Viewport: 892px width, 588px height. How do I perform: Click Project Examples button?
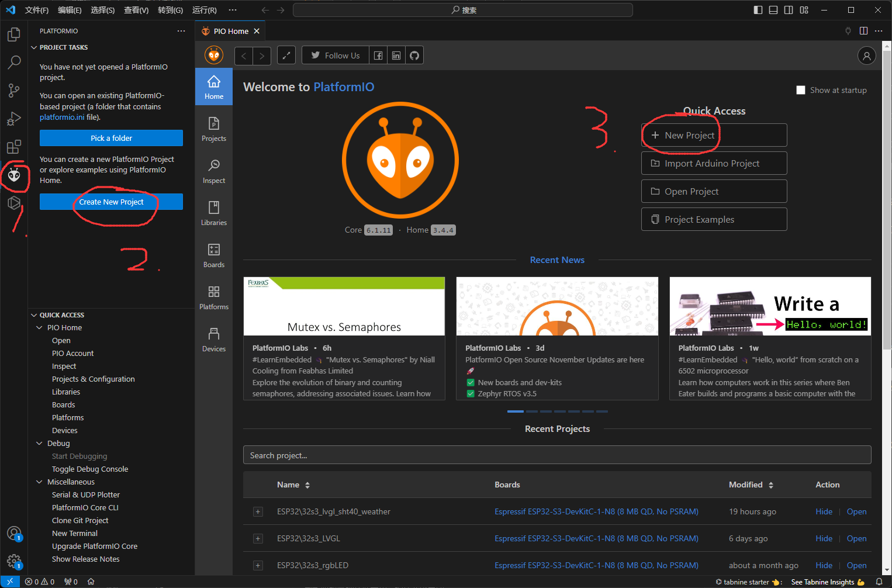714,219
